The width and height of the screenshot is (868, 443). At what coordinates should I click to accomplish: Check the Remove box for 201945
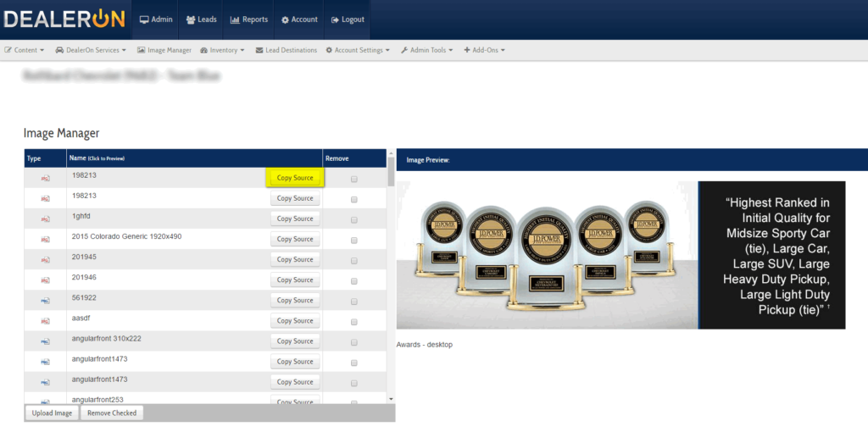pos(354,261)
